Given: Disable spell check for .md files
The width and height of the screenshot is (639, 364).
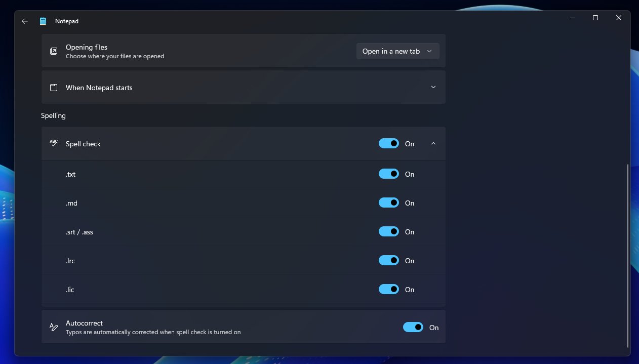Looking at the screenshot, I should (x=389, y=203).
